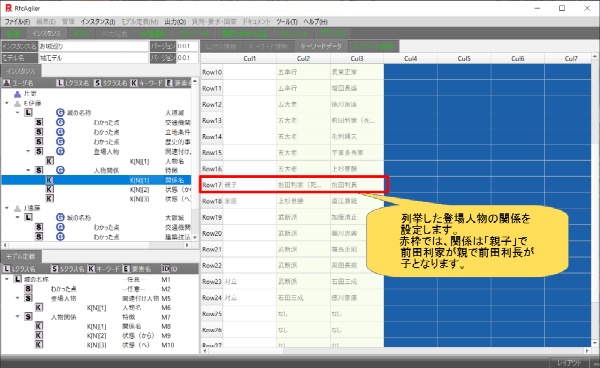Click the user icon next to E伊藤

[17, 103]
